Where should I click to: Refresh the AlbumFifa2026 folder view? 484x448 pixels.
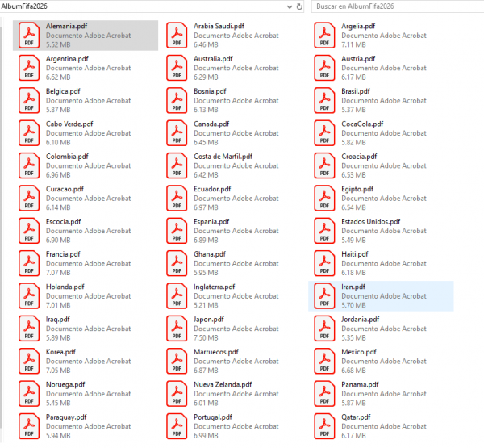pos(299,6)
